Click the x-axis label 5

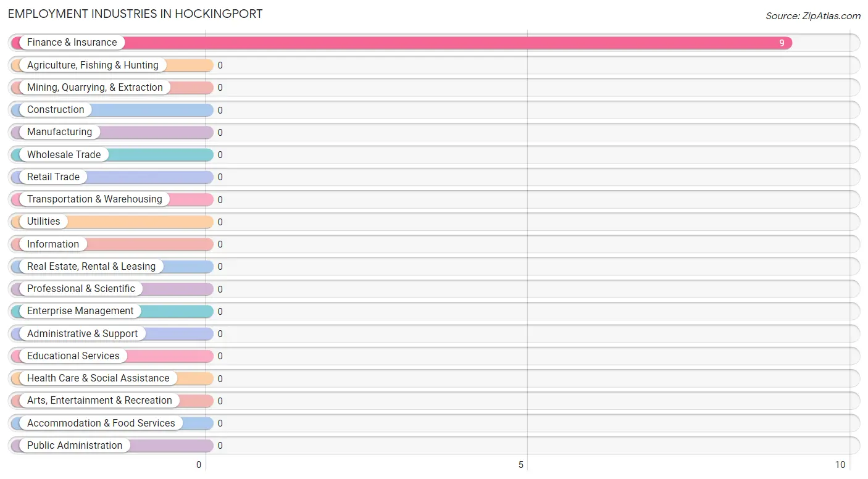[x=521, y=465]
